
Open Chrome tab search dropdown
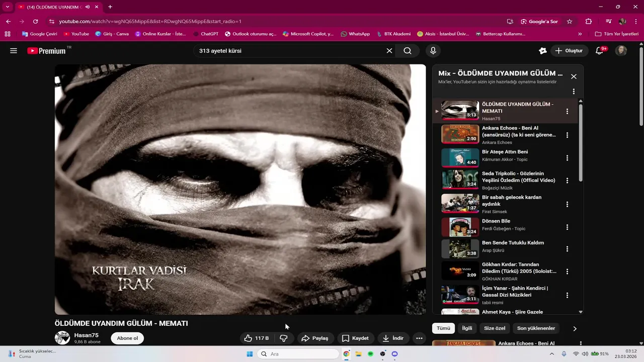(7, 7)
